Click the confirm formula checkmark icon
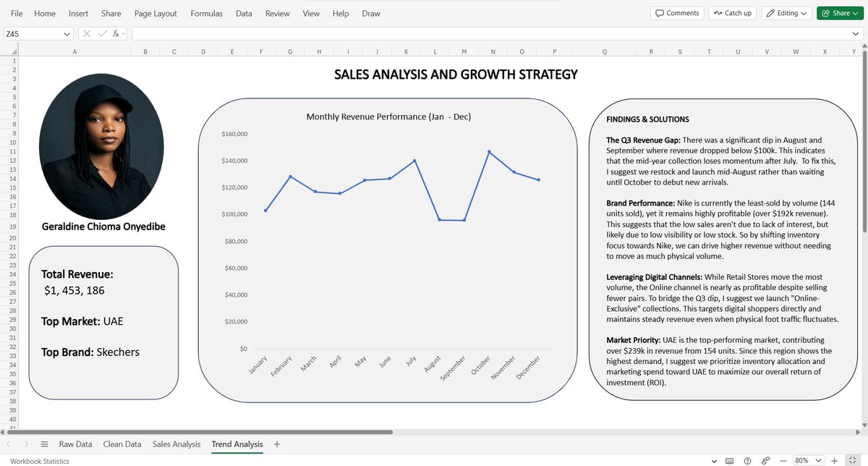 (x=102, y=33)
